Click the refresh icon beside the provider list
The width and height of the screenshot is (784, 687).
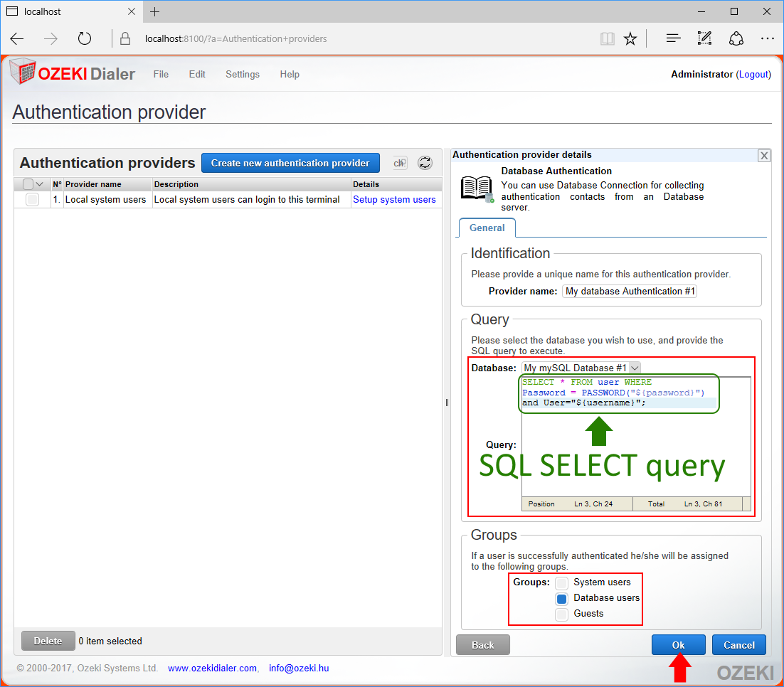click(425, 163)
